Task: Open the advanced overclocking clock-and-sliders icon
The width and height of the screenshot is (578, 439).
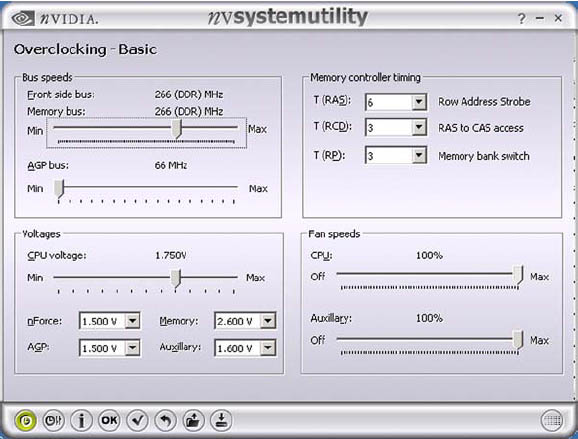Action: click(x=53, y=420)
